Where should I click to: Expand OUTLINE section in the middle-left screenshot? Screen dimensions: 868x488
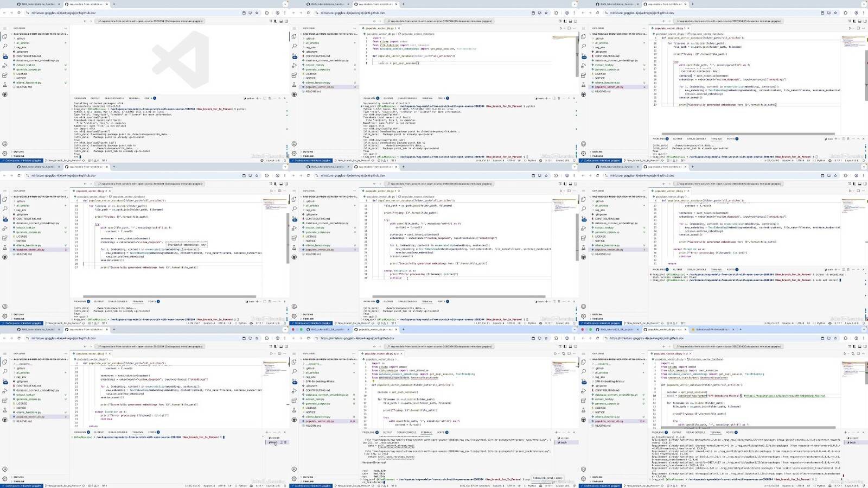pyautogui.click(x=19, y=314)
